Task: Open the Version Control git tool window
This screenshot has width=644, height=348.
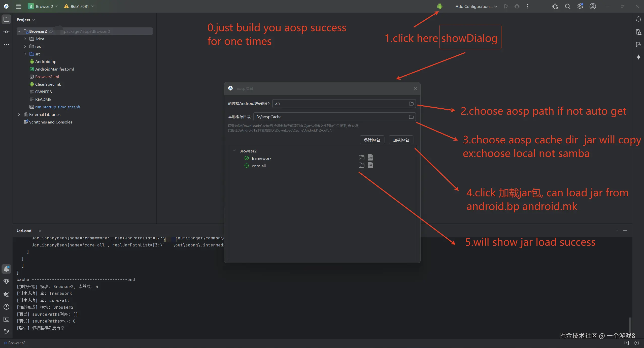Action: click(x=7, y=332)
